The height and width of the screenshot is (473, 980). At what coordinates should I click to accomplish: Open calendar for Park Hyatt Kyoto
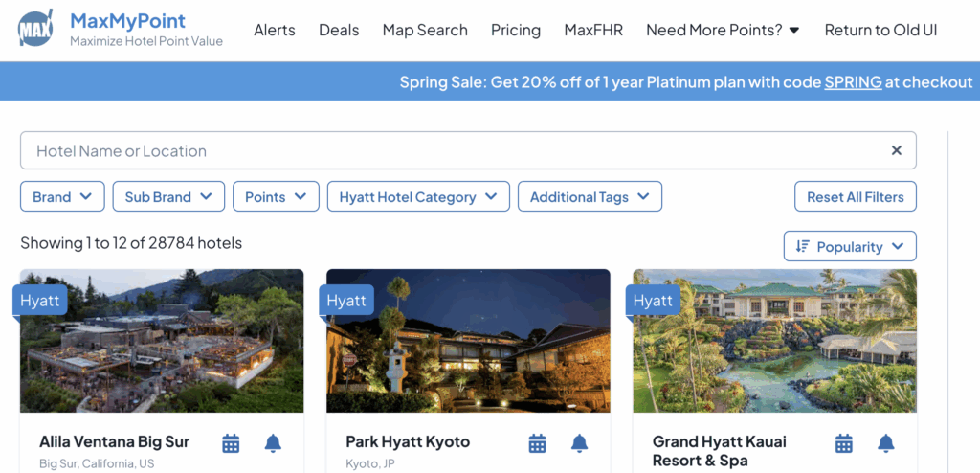(538, 443)
